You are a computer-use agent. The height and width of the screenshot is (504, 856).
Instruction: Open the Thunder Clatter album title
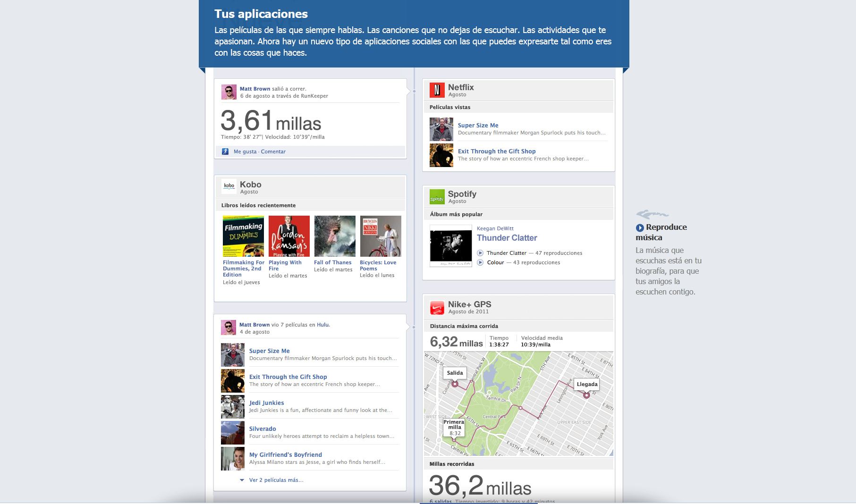[x=507, y=238]
